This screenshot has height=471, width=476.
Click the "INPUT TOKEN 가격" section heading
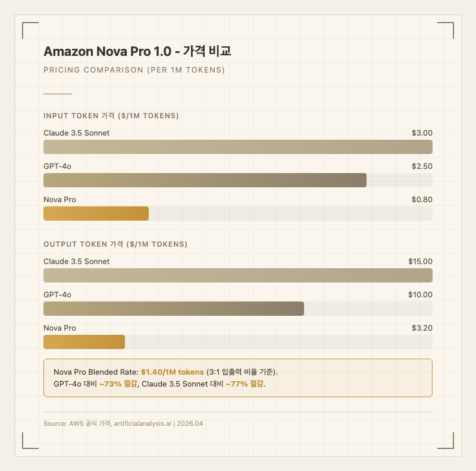pyautogui.click(x=111, y=116)
